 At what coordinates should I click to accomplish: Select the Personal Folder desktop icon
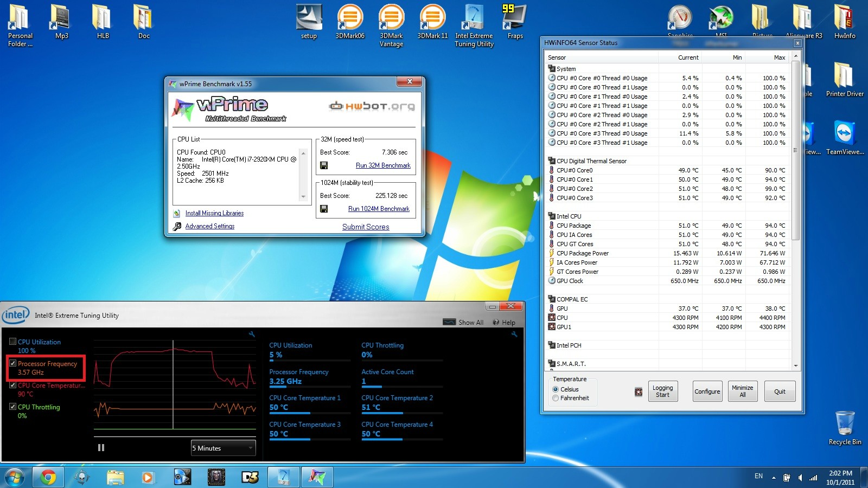point(20,25)
